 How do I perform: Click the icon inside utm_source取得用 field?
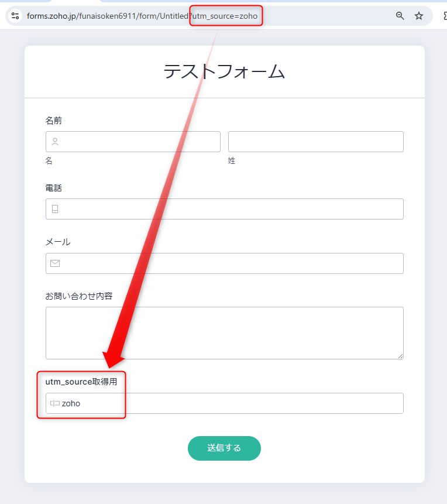55,403
